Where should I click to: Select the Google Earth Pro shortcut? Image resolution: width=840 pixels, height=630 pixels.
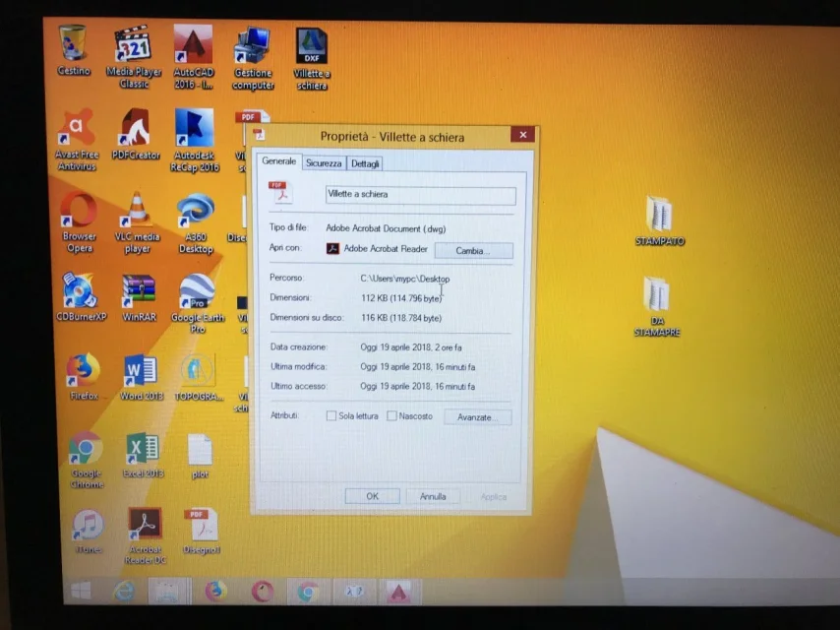[197, 303]
